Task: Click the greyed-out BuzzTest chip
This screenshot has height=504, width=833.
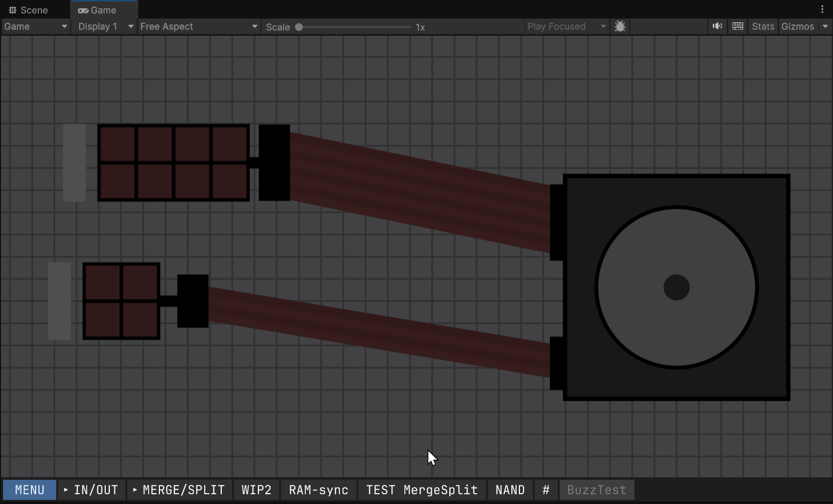Action: (597, 490)
